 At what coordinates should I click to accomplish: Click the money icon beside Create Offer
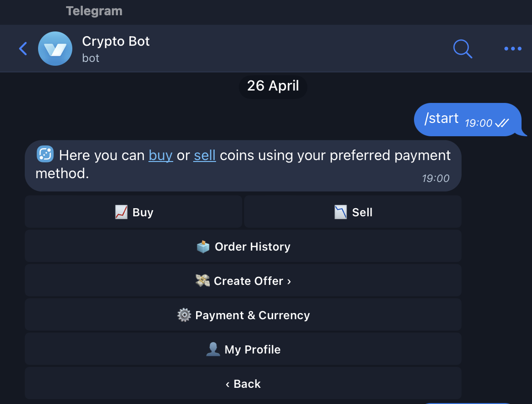click(x=203, y=281)
